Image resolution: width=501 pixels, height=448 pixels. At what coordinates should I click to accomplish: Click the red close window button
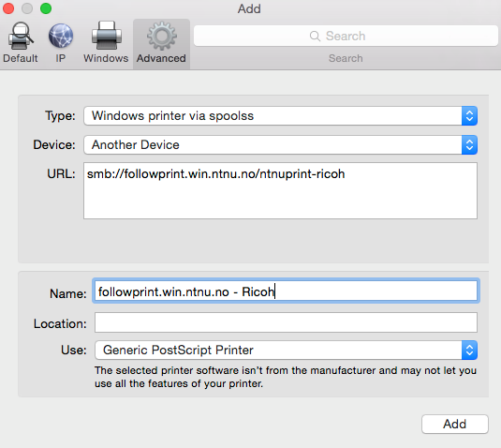tap(8, 8)
